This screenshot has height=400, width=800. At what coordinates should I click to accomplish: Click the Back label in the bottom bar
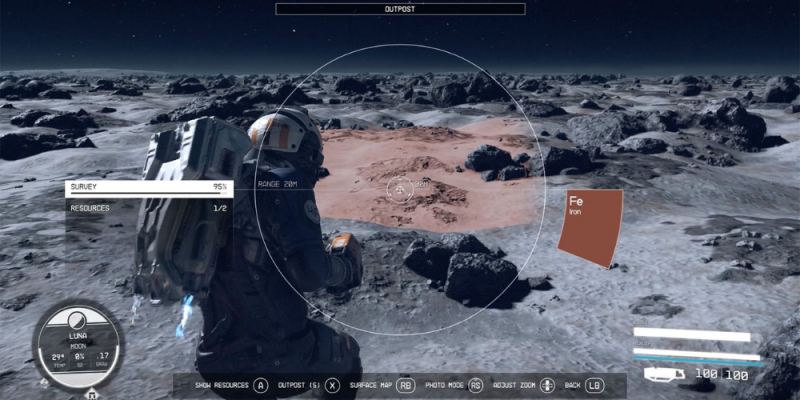click(x=572, y=385)
